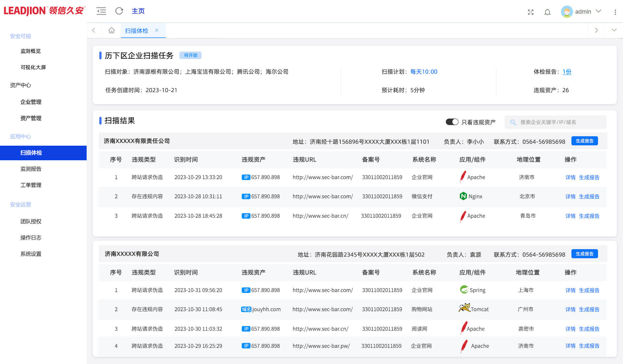
Task: Generate report for 济南XXXXX有限责任公司
Action: [584, 141]
